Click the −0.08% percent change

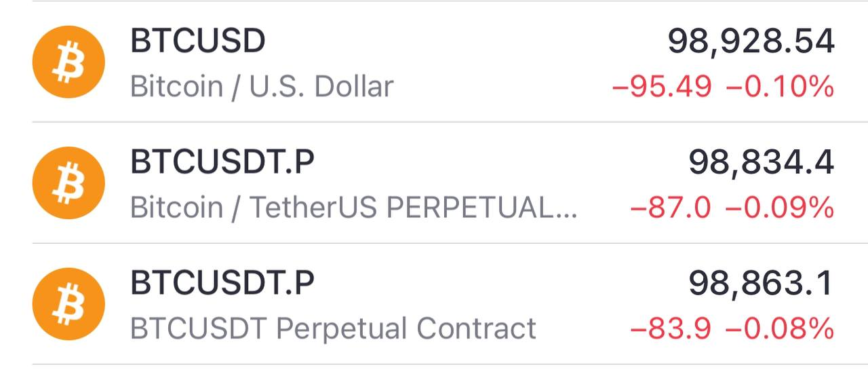(x=779, y=328)
